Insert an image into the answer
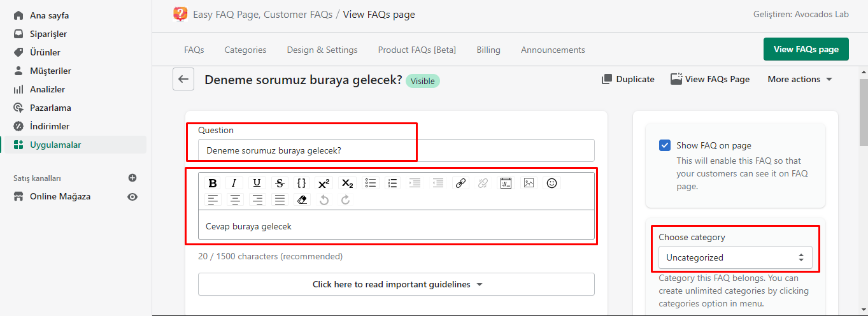The width and height of the screenshot is (868, 316). pyautogui.click(x=529, y=183)
